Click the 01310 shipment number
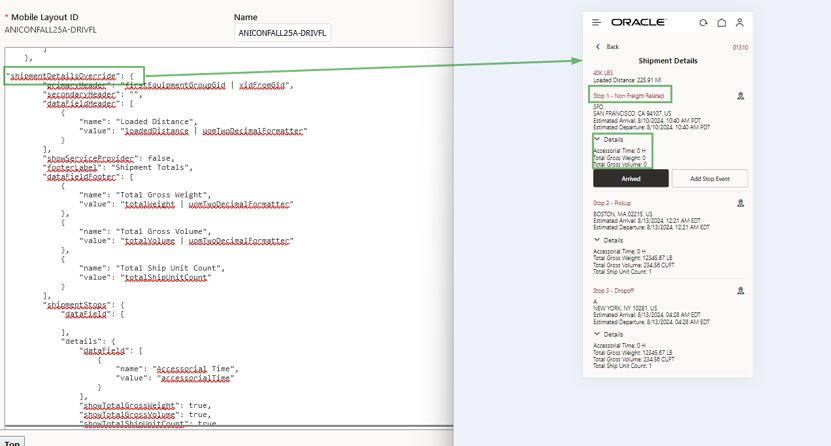 [740, 47]
